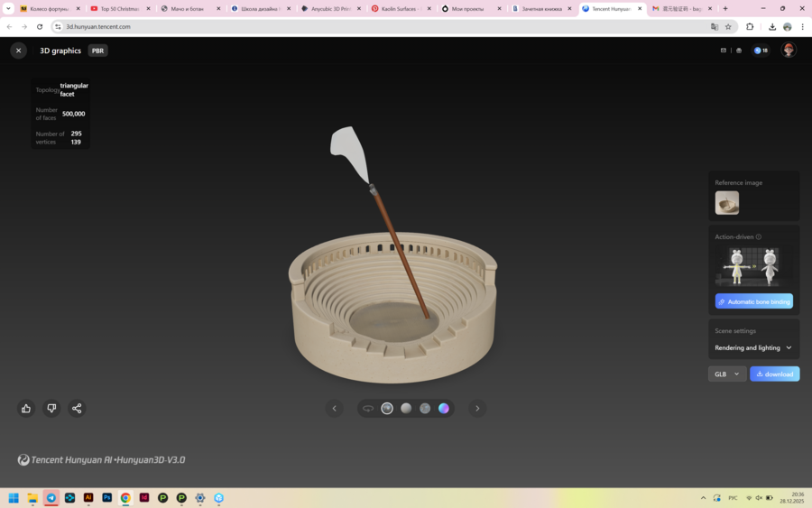This screenshot has width=812, height=508.
Task: Select the gradient colored sphere mode
Action: click(x=444, y=409)
